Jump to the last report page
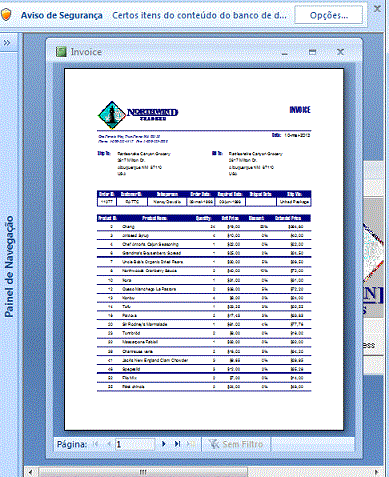 point(177,444)
